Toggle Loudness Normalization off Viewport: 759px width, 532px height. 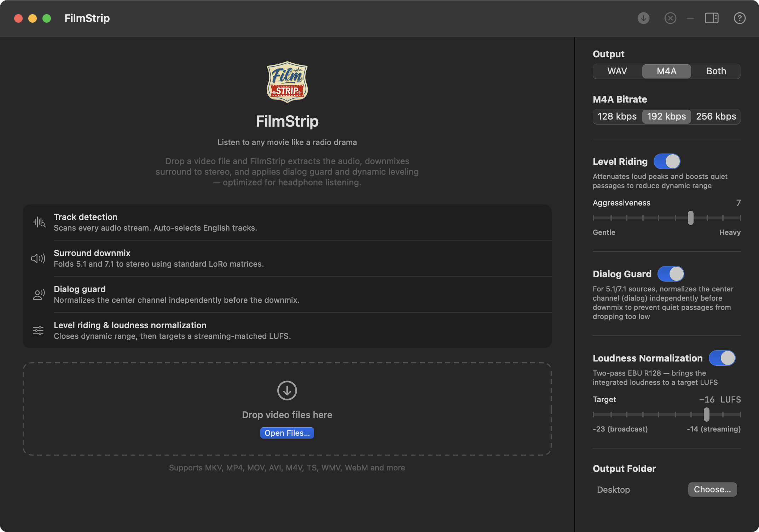[722, 358]
